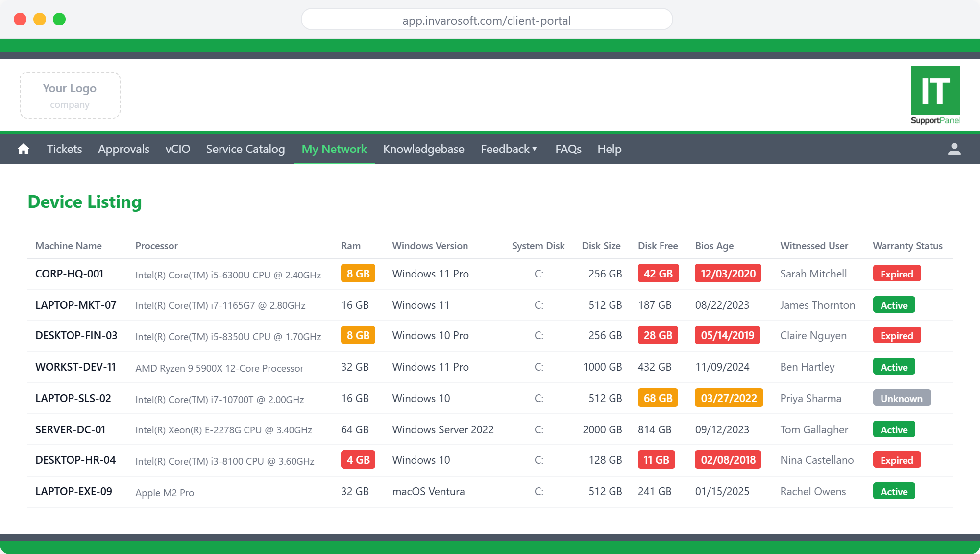This screenshot has height=554, width=980.
Task: Open the Knowledgebase page
Action: click(424, 149)
